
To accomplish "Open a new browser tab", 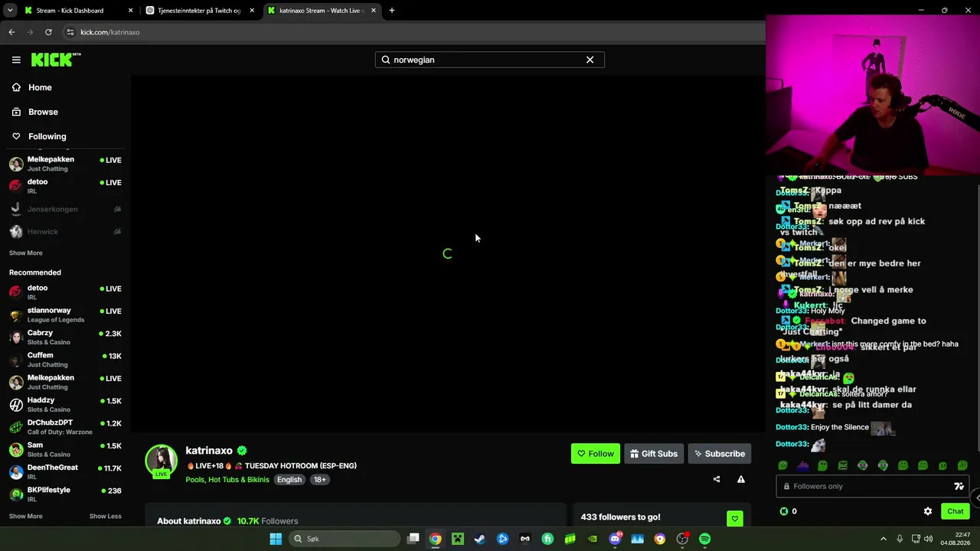I will click(x=392, y=11).
